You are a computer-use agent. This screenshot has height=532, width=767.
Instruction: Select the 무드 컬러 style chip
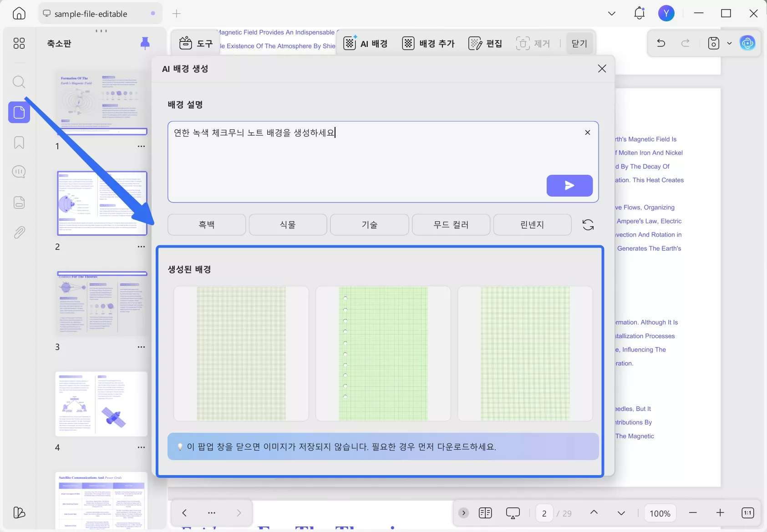coord(451,224)
